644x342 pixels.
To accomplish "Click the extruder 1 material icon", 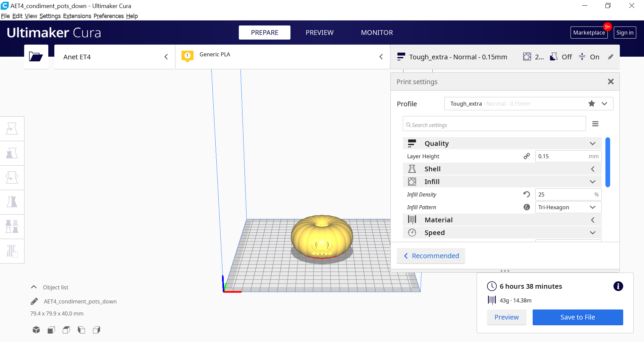I will [x=187, y=56].
